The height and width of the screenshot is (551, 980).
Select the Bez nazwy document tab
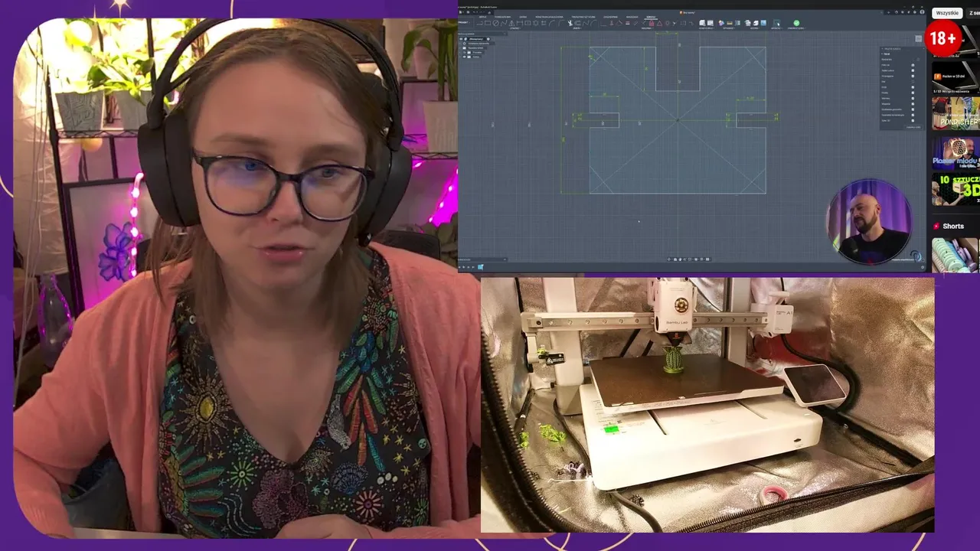[688, 13]
